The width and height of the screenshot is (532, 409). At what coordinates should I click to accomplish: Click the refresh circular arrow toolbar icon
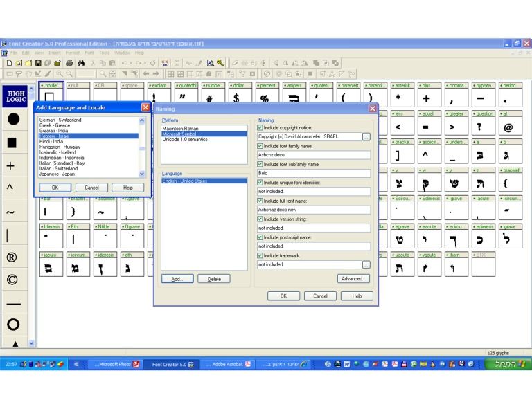(x=152, y=63)
